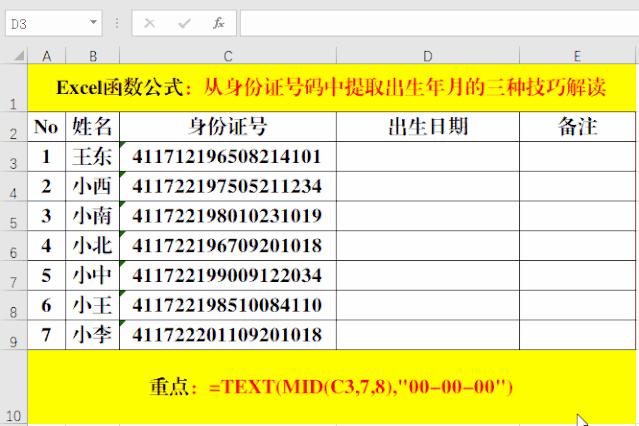Select row 7 header
Screen dimensions: 639x426
click(13, 276)
